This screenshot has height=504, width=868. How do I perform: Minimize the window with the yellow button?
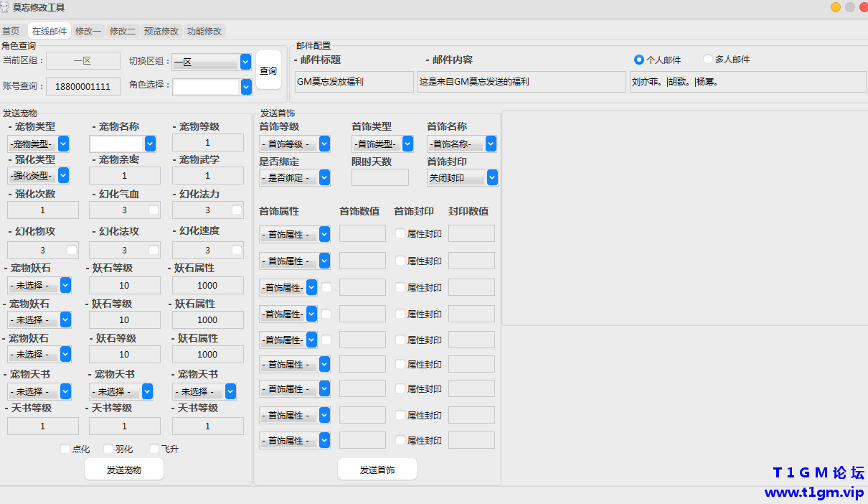[836, 7]
